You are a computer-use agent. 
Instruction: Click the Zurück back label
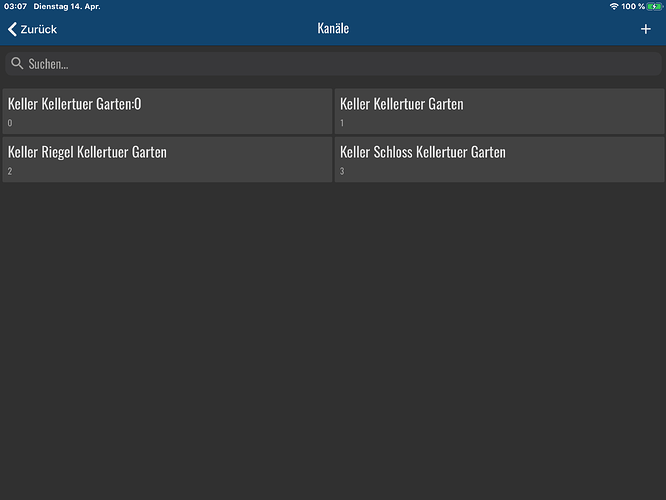[39, 29]
